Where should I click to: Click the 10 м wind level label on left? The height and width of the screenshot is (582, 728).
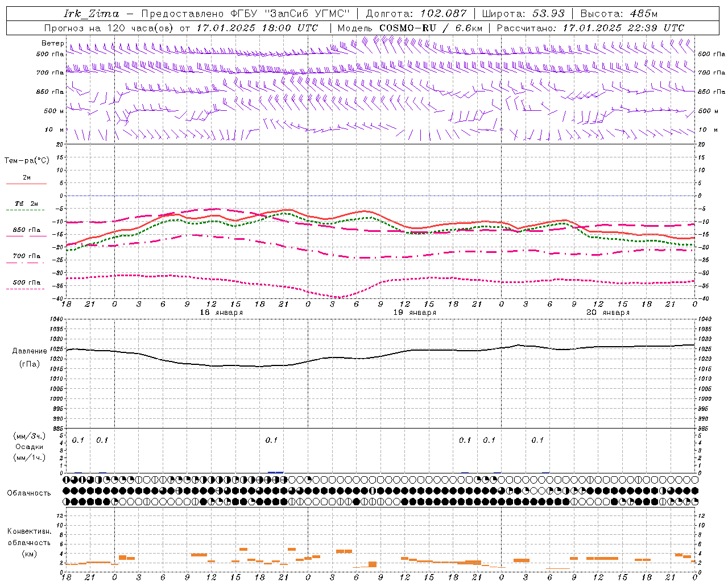54,130
